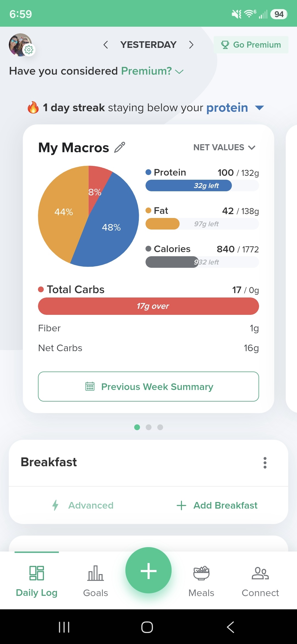Tap Add Breakfast

point(217,505)
